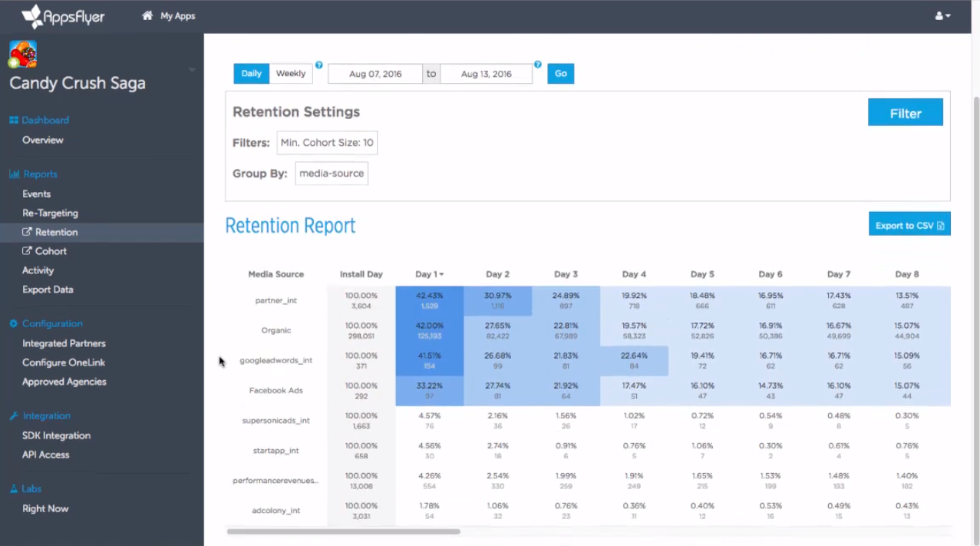Screen dimensions: 980x546
Task: Export the report to CSV
Action: pyautogui.click(x=909, y=225)
